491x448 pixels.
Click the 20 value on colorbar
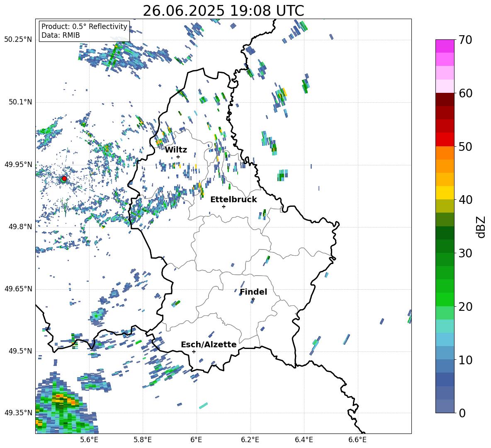466,306
